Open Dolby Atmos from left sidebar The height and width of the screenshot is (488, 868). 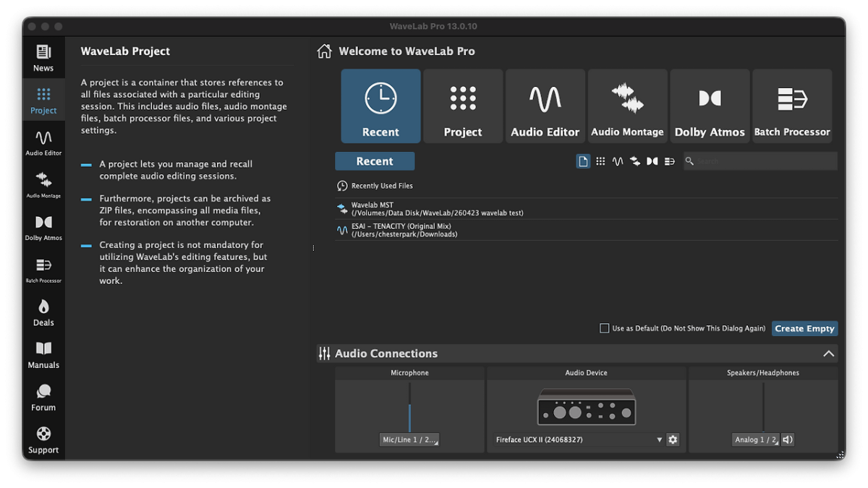point(43,227)
